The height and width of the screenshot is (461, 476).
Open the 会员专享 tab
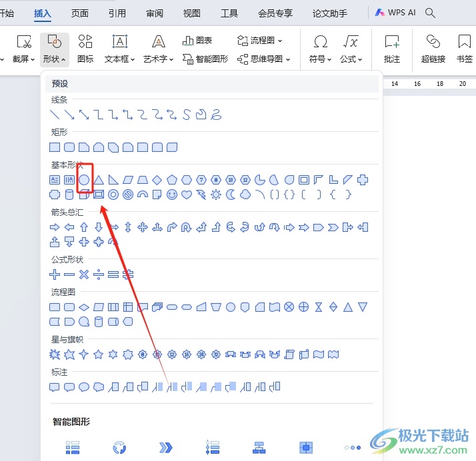tap(275, 13)
